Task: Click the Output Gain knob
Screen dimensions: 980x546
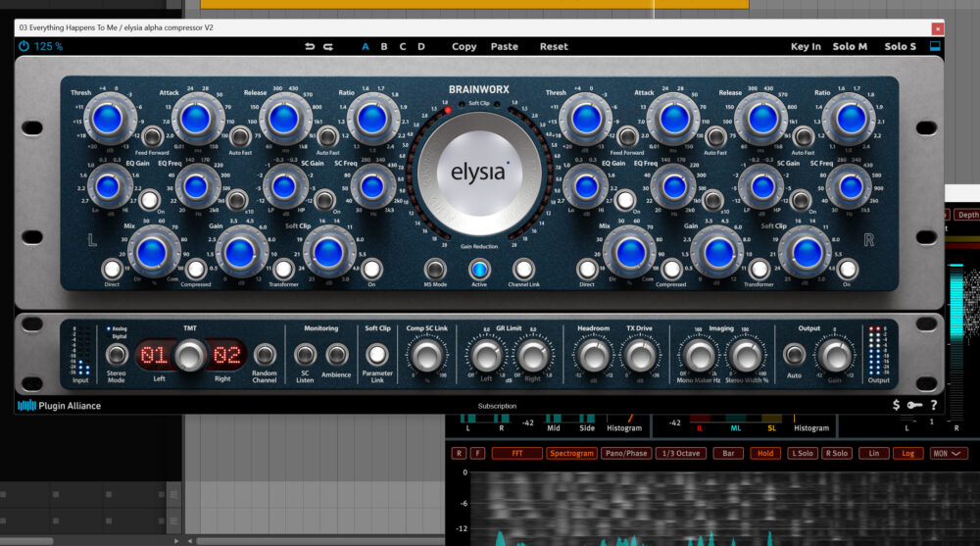Action: [x=835, y=356]
